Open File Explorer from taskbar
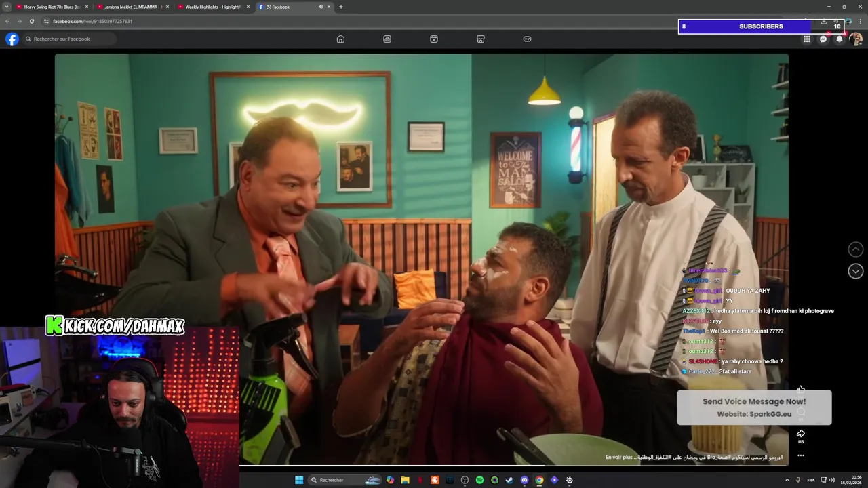This screenshot has width=868, height=488. pos(405,480)
